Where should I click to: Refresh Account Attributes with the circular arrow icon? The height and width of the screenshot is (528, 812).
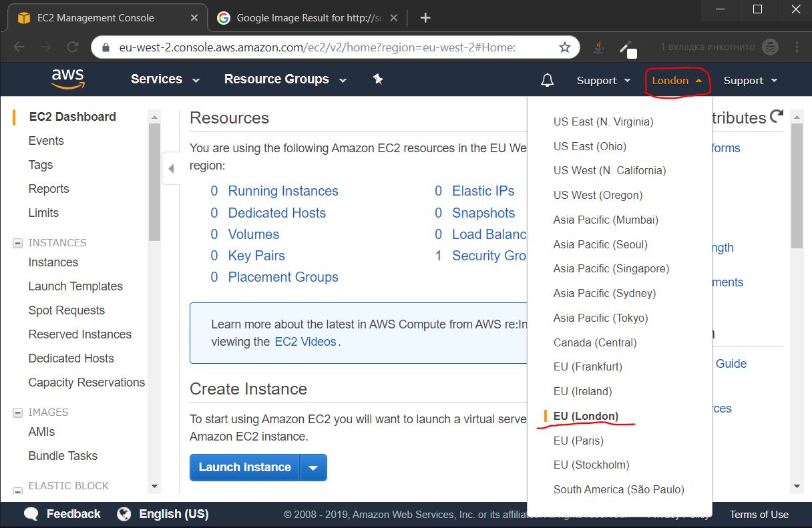click(777, 117)
